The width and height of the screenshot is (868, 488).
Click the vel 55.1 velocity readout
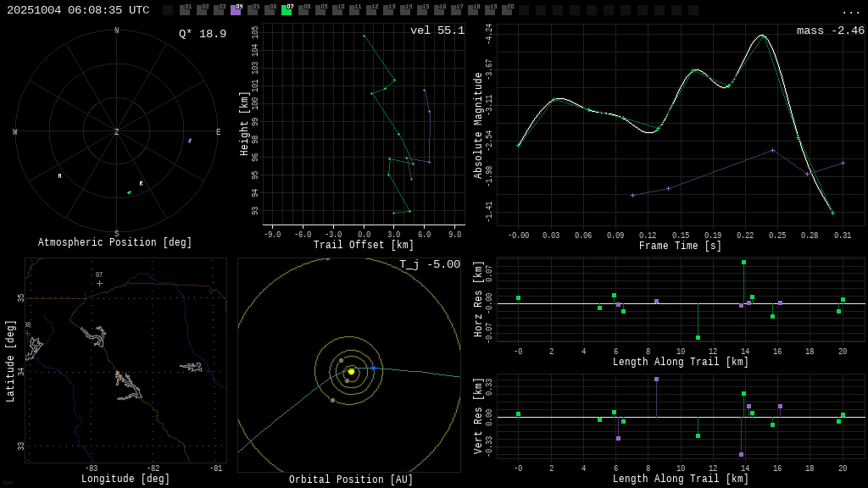(437, 30)
